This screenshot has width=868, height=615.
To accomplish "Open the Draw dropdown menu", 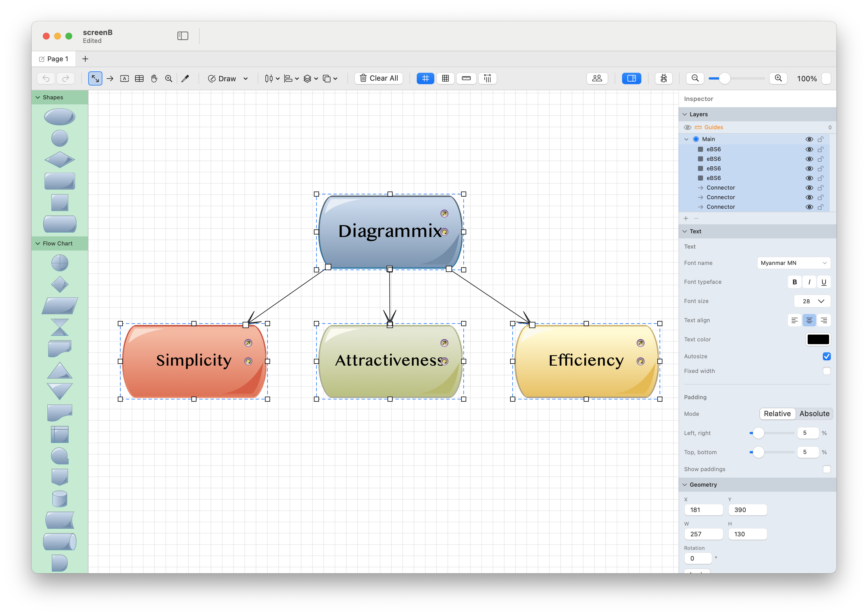I will [x=245, y=78].
